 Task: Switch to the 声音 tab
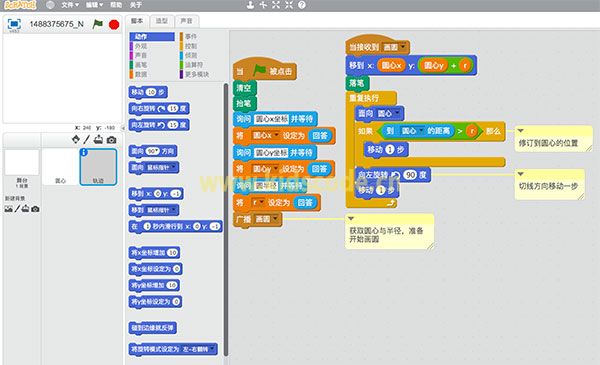(186, 21)
